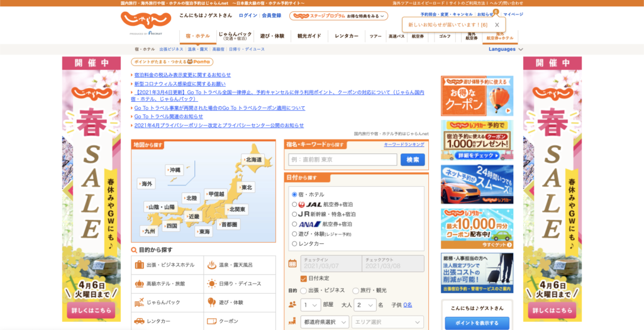The width and height of the screenshot is (644, 330).
Task: Open the 都道府県選択 prefecture dropdown
Action: pyautogui.click(x=325, y=322)
